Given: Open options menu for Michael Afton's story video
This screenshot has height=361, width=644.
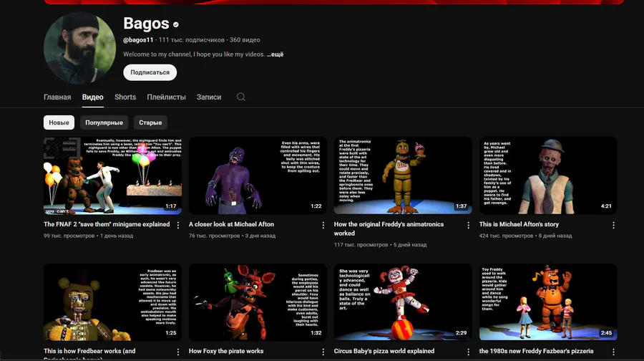Looking at the screenshot, I should click(x=613, y=226).
